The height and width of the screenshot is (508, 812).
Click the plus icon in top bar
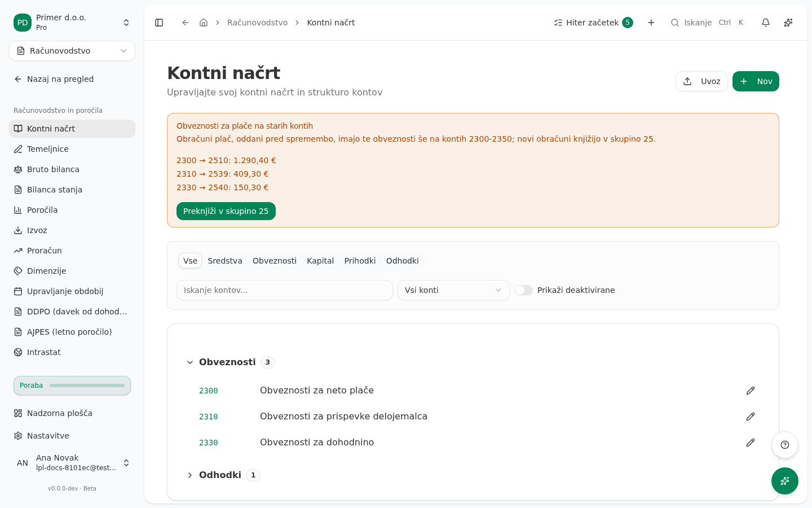click(x=651, y=23)
